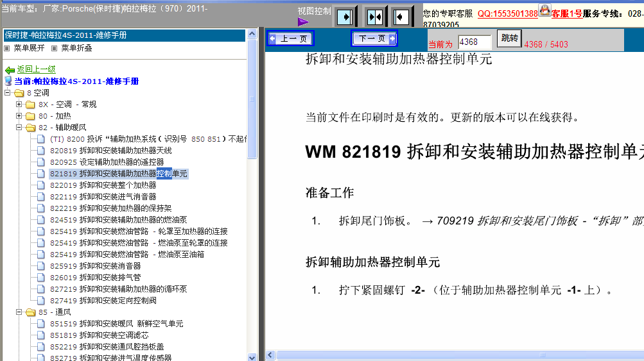
Task: Open 852219 拆卸和安装通风腔挡板盖
Action: pyautogui.click(x=107, y=347)
